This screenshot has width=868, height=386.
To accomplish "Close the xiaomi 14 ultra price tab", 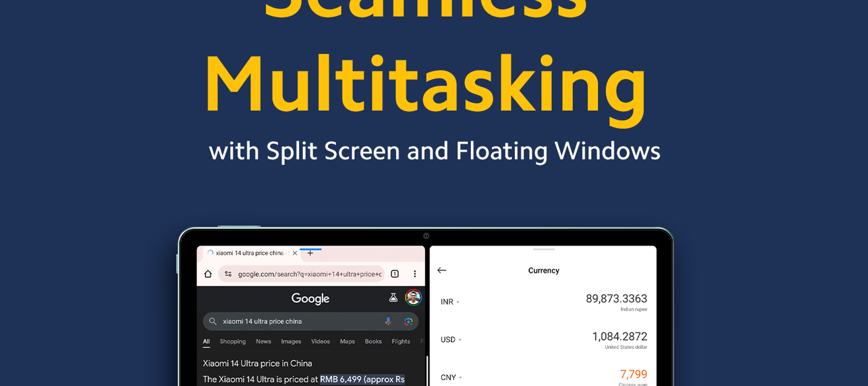I will (295, 253).
